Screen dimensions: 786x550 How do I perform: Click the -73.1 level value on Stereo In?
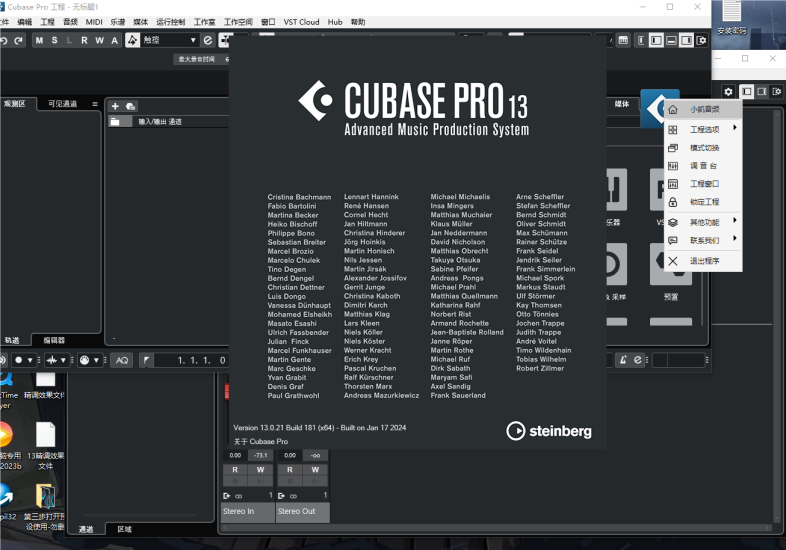point(261,455)
